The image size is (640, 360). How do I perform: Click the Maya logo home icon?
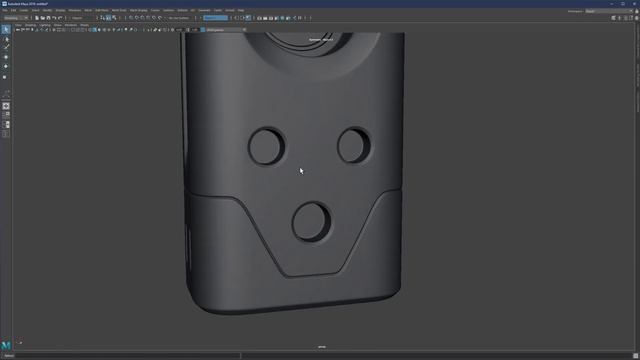[x=6, y=345]
